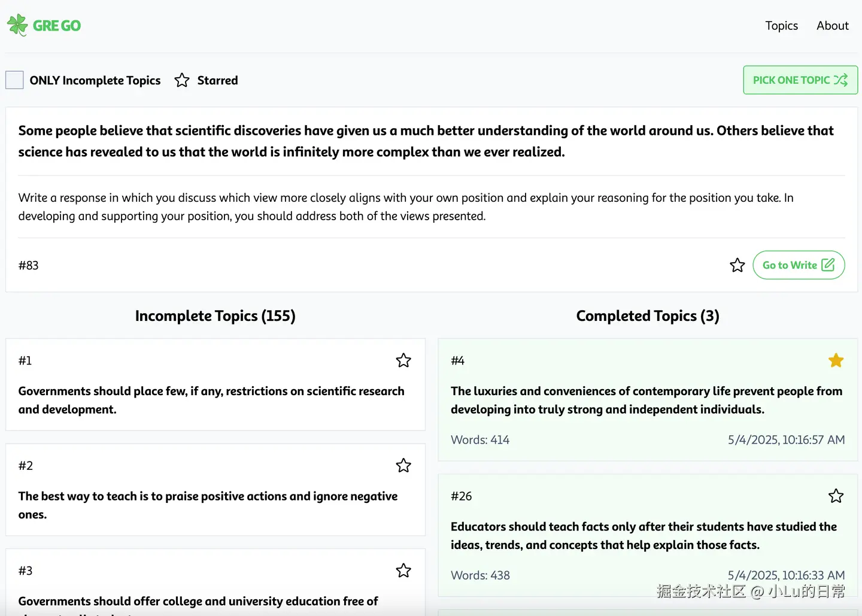Open the About nav item
Image resolution: width=862 pixels, height=616 pixels.
click(x=832, y=26)
